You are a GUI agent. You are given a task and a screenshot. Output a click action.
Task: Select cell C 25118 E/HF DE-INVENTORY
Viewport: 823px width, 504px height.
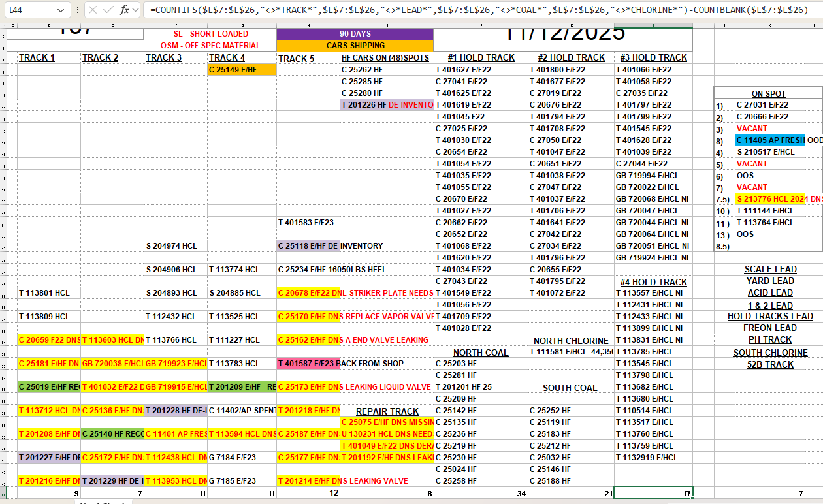click(x=308, y=245)
